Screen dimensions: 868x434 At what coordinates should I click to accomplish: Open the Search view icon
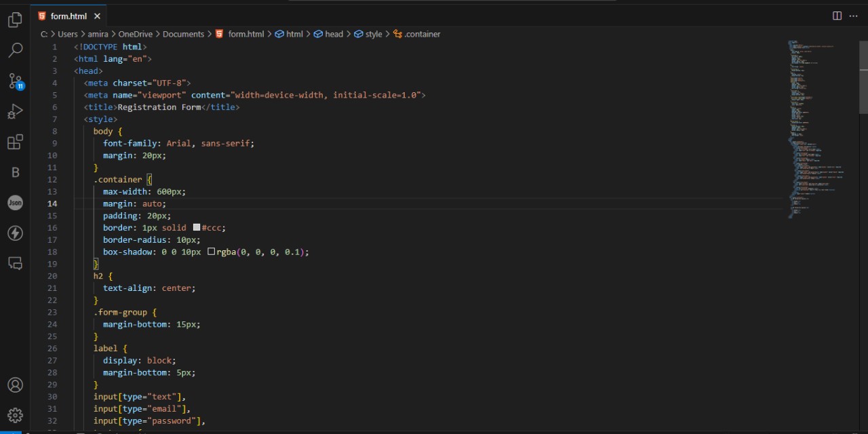click(15, 50)
